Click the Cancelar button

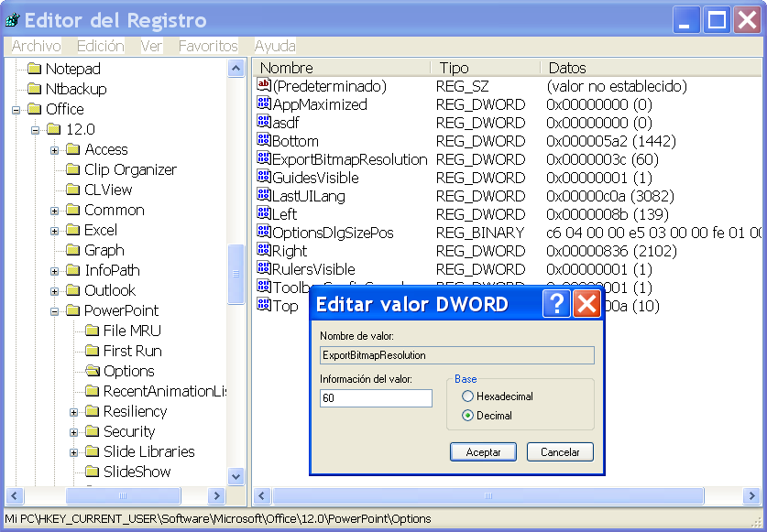coord(560,451)
